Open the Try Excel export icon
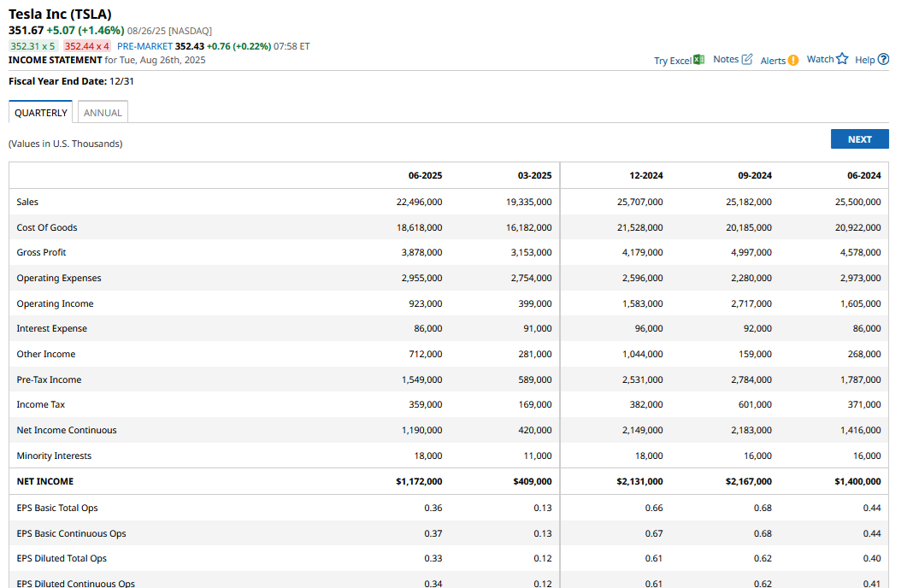Image resolution: width=901 pixels, height=588 pixels. [x=698, y=60]
